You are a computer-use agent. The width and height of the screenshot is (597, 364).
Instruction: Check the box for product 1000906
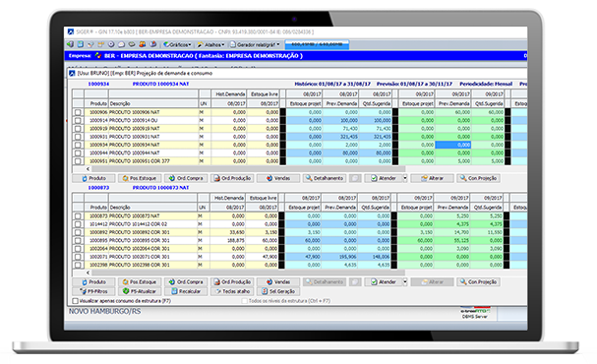[78, 112]
